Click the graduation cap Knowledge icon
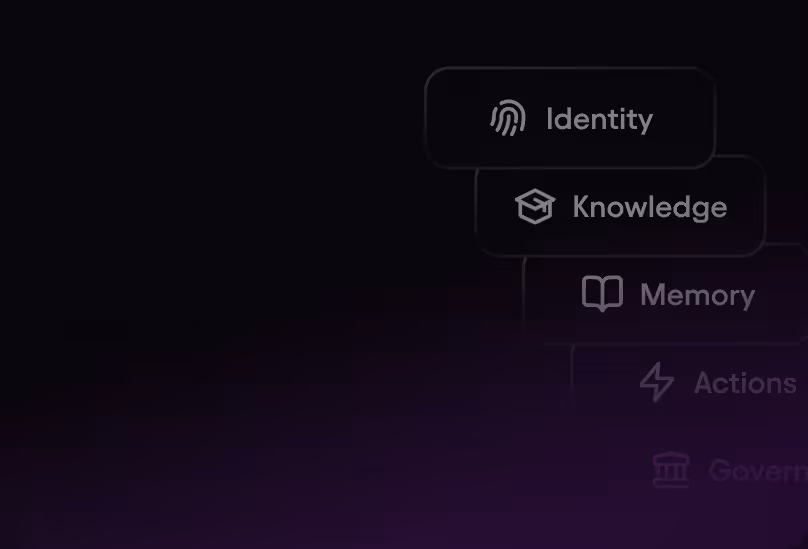The height and width of the screenshot is (549, 808). [x=535, y=206]
